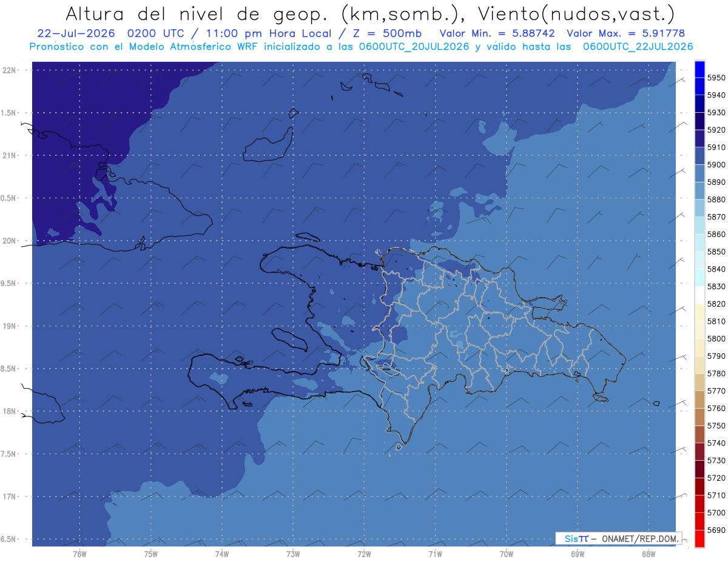The width and height of the screenshot is (728, 562).
Task: Click the legend value label 5950
Action: [716, 78]
